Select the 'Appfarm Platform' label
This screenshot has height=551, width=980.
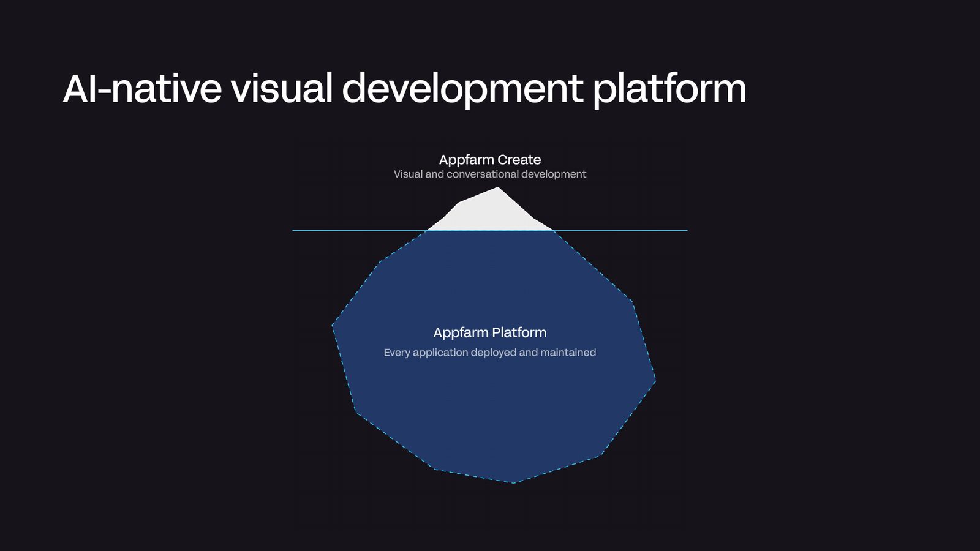coord(490,332)
